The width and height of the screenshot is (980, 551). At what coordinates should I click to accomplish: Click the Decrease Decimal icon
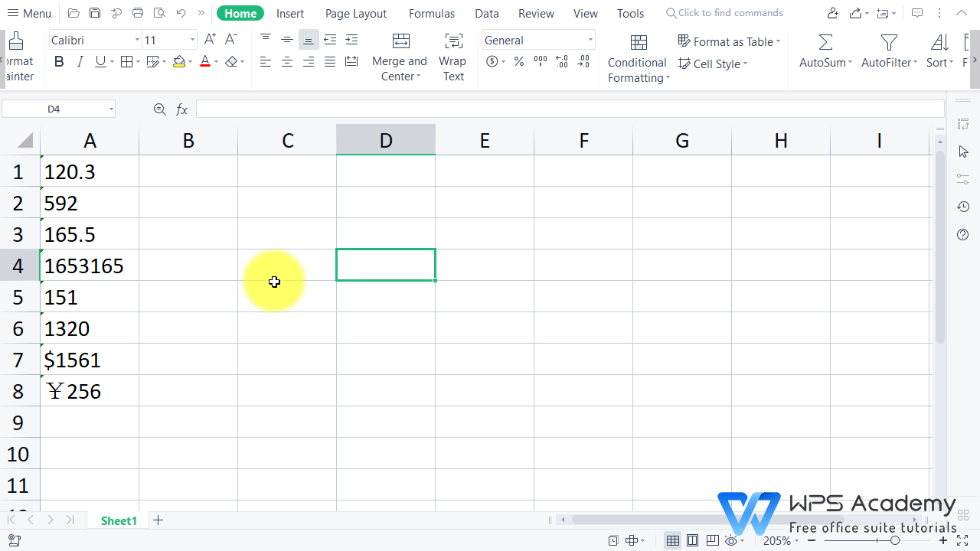584,62
